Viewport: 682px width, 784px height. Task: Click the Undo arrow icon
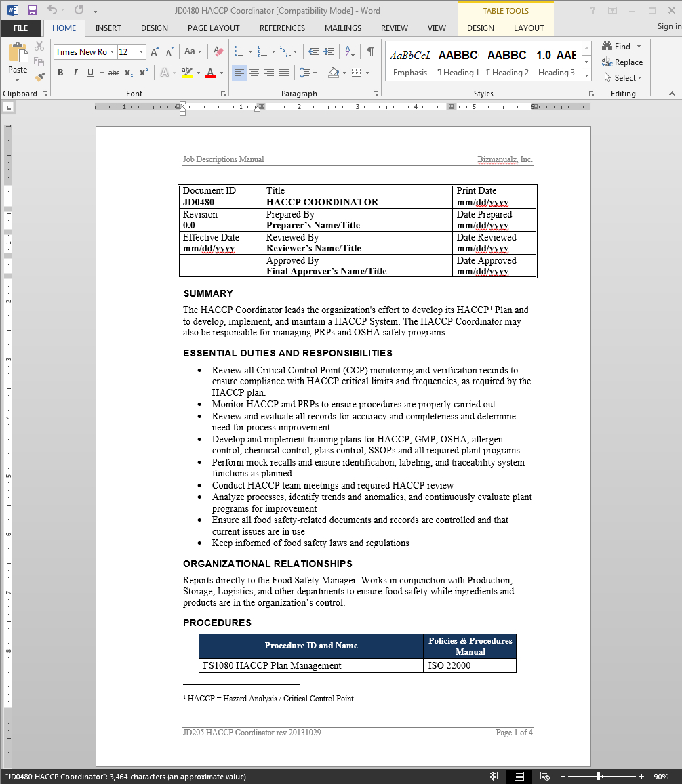[x=52, y=10]
